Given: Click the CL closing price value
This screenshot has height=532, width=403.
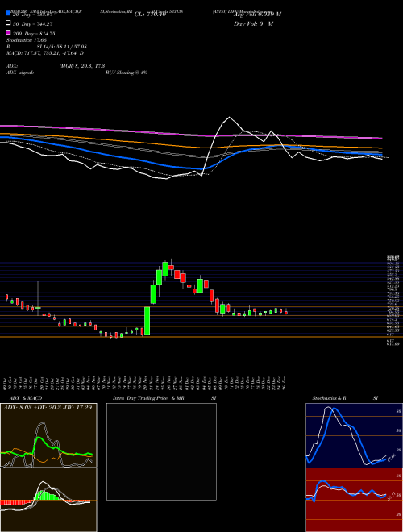Looking at the screenshot, I should pos(150,15).
